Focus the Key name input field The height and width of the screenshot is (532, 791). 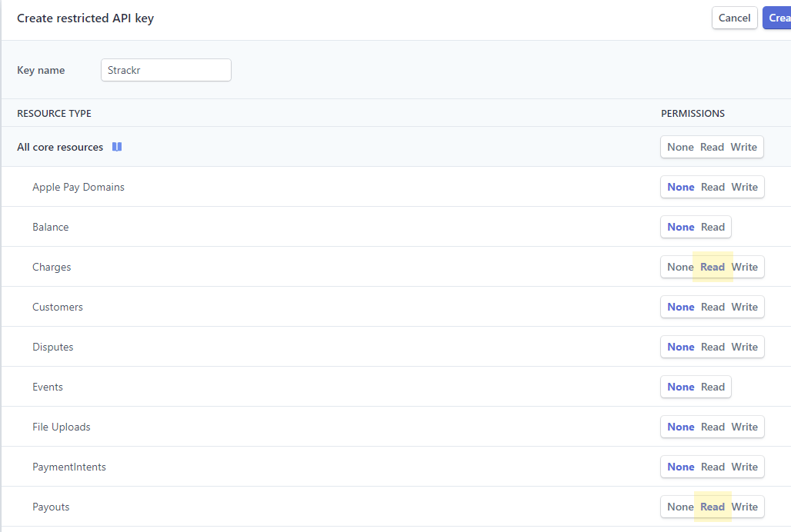(x=166, y=70)
